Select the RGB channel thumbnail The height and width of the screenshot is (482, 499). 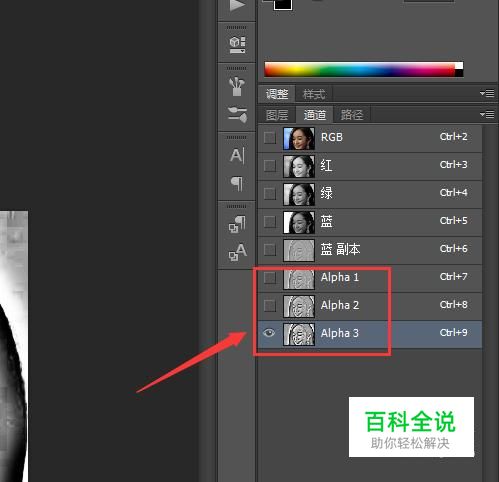(299, 138)
